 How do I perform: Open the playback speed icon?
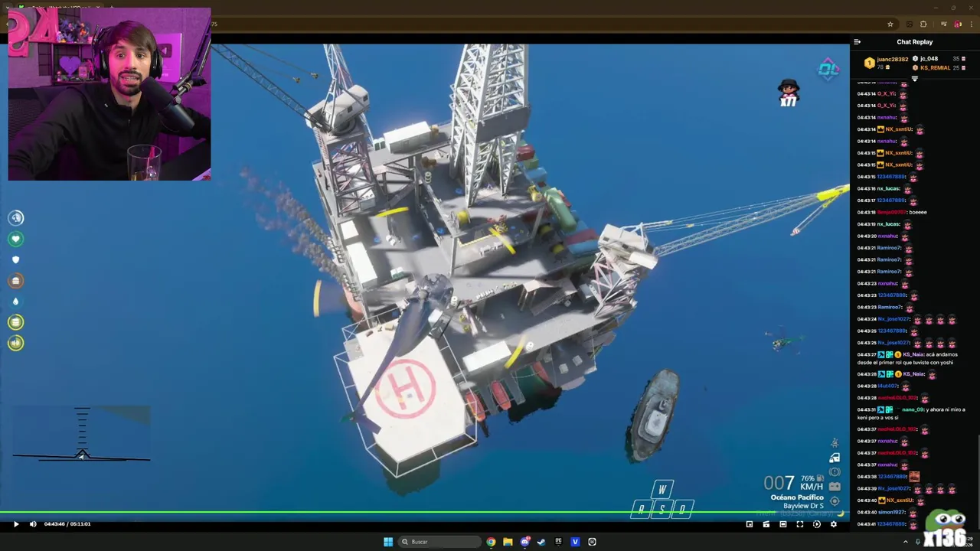[x=817, y=524]
